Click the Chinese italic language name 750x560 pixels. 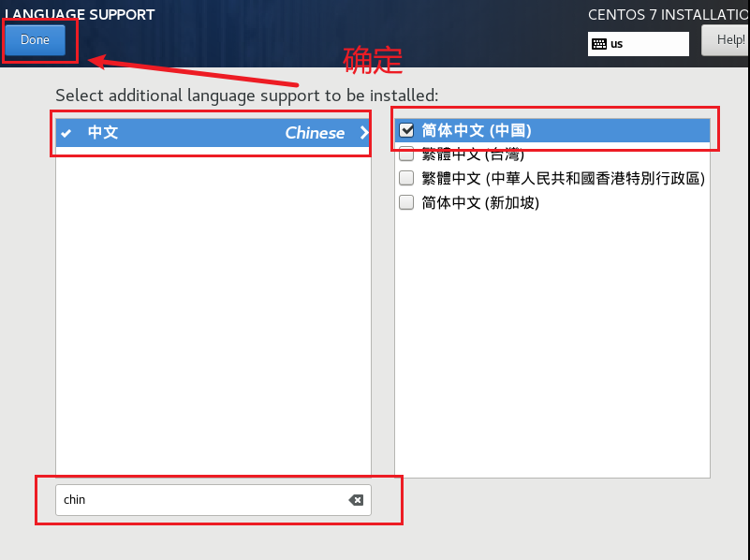315,133
